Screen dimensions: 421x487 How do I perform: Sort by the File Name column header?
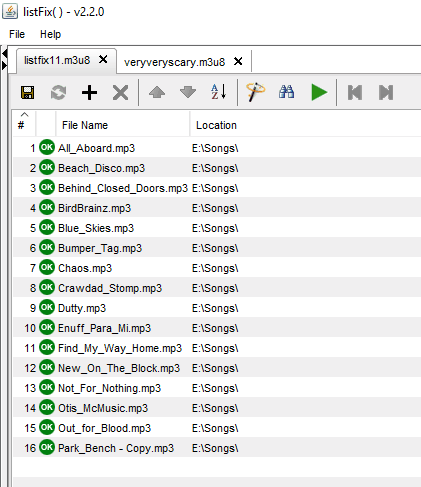123,124
